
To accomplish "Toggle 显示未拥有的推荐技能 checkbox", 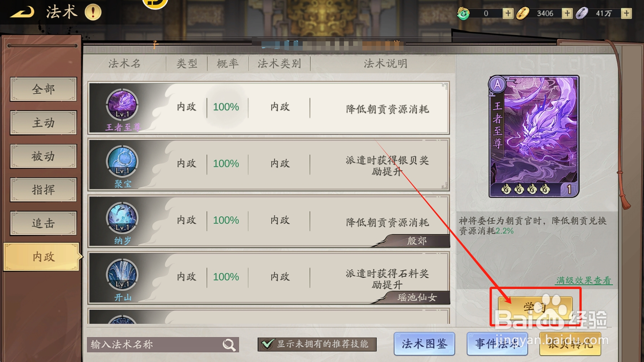I will click(267, 344).
